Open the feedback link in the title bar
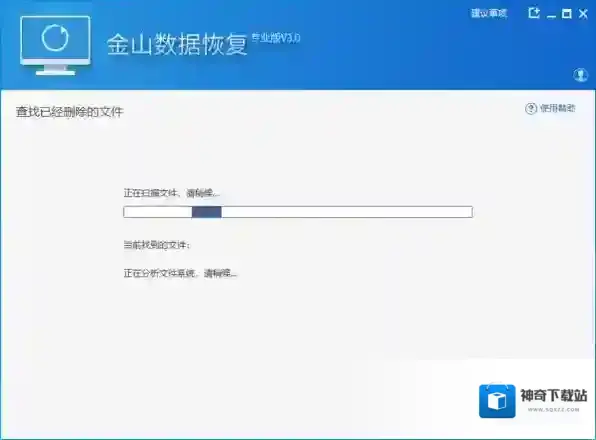The width and height of the screenshot is (596, 440). pyautogui.click(x=489, y=14)
